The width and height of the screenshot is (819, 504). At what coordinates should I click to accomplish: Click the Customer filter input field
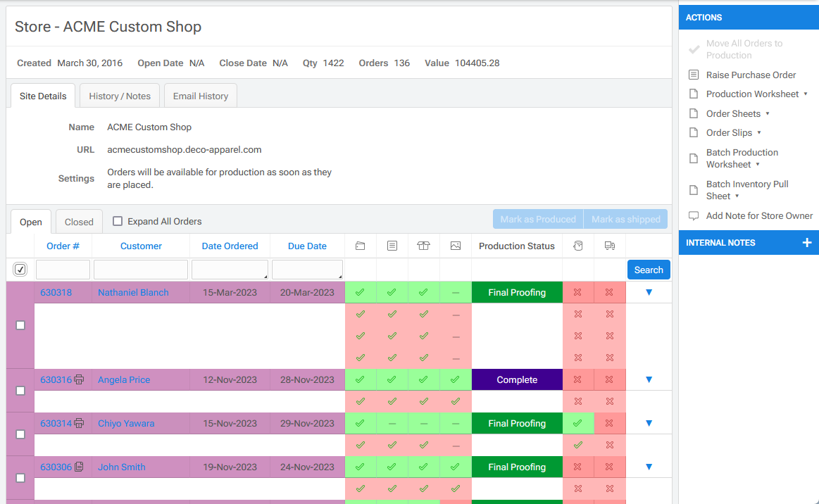tap(141, 270)
